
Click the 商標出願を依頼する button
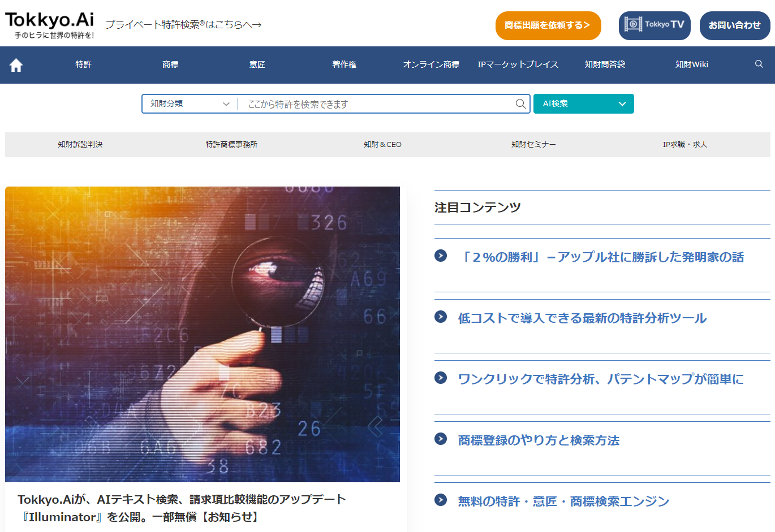(x=548, y=25)
